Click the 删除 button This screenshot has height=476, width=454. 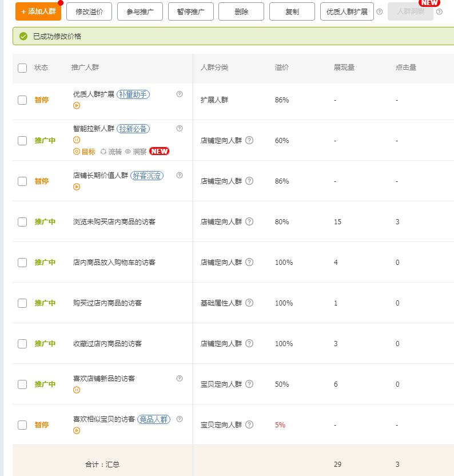pyautogui.click(x=241, y=11)
